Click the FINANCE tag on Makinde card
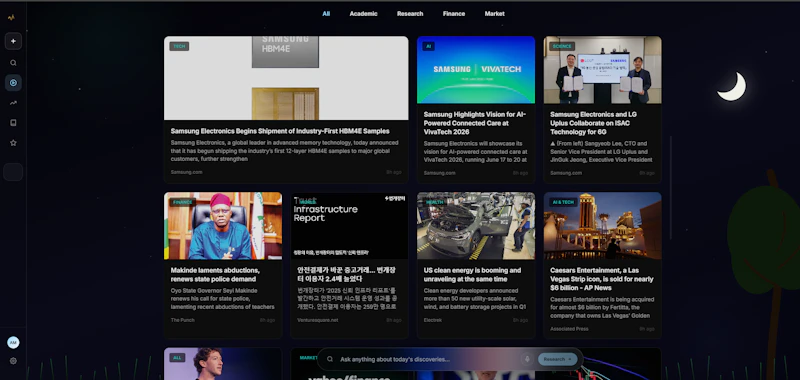 pyautogui.click(x=183, y=202)
